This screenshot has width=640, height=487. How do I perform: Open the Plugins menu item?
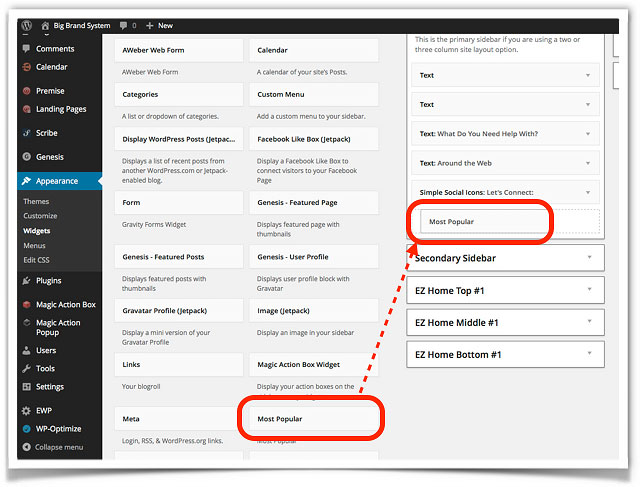[x=49, y=280]
